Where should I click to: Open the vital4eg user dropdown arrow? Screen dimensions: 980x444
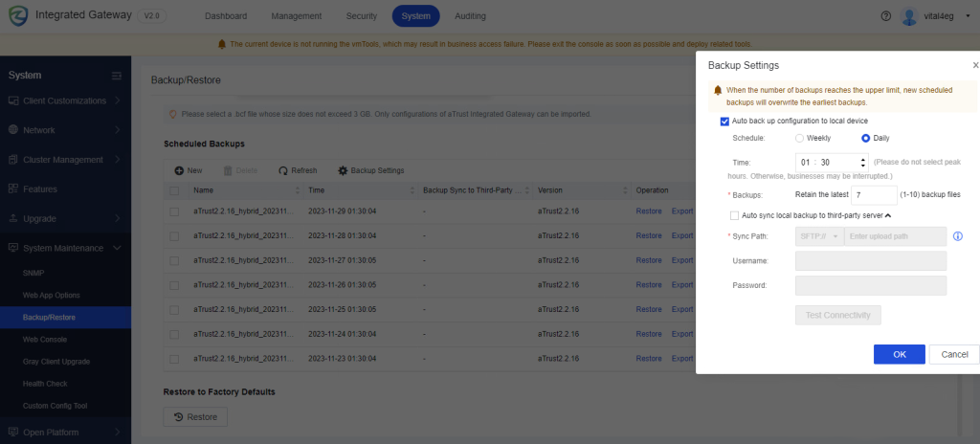pyautogui.click(x=969, y=17)
